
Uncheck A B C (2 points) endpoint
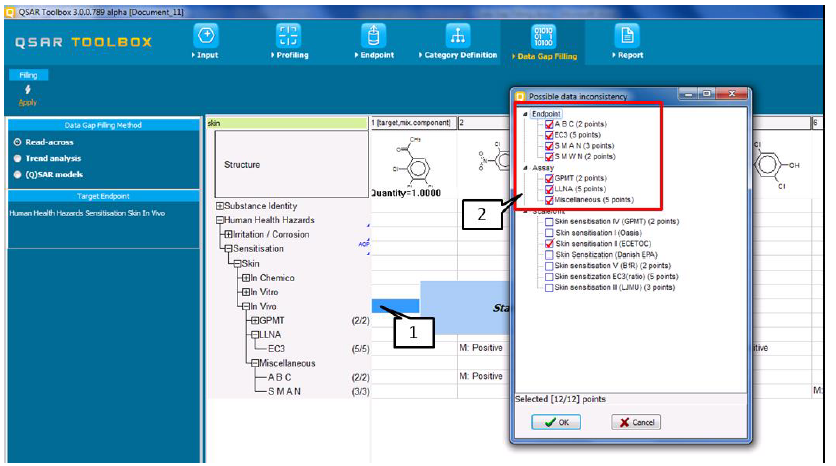[x=549, y=124]
